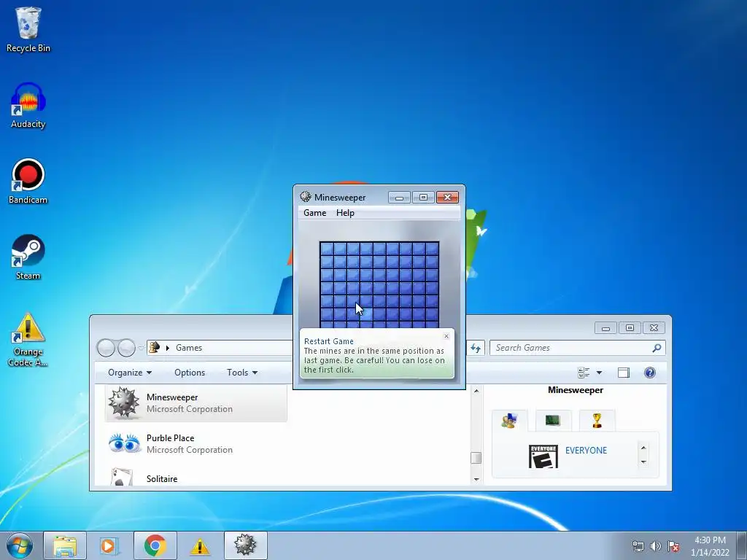Click the EVERYONE rating link
This screenshot has width=747, height=560.
pos(586,451)
